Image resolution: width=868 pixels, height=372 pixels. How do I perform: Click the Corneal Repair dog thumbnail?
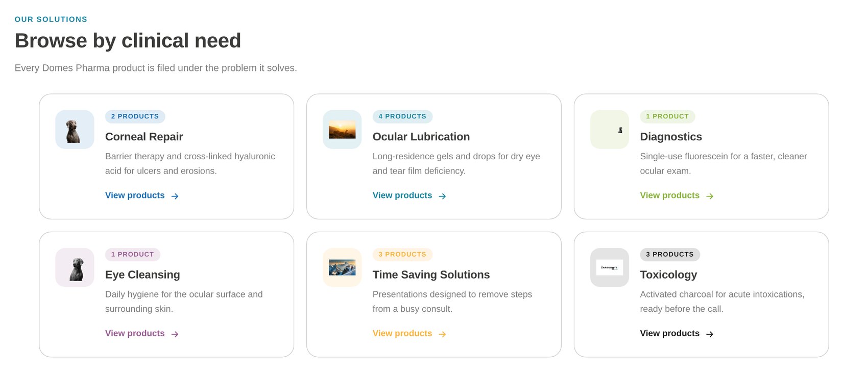point(75,130)
